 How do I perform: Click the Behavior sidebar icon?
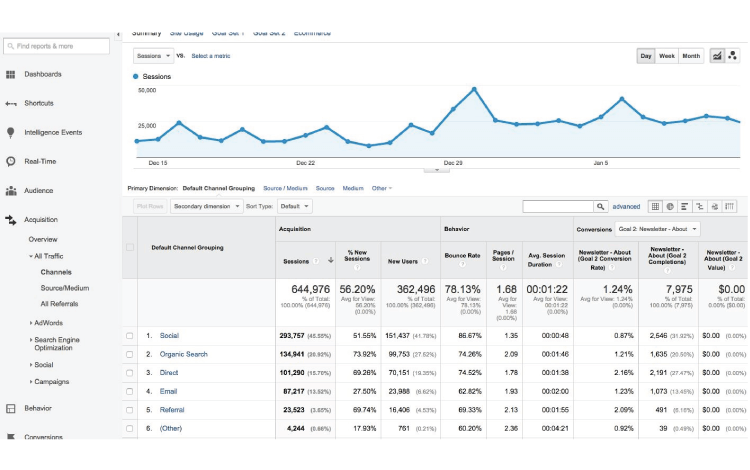[x=11, y=408]
